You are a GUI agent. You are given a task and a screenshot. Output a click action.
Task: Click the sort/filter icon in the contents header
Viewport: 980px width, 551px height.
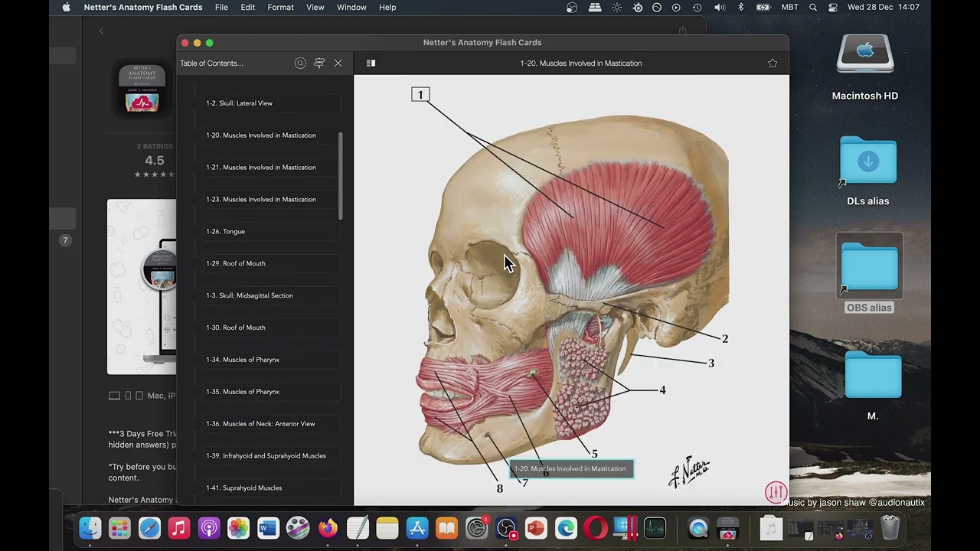319,64
